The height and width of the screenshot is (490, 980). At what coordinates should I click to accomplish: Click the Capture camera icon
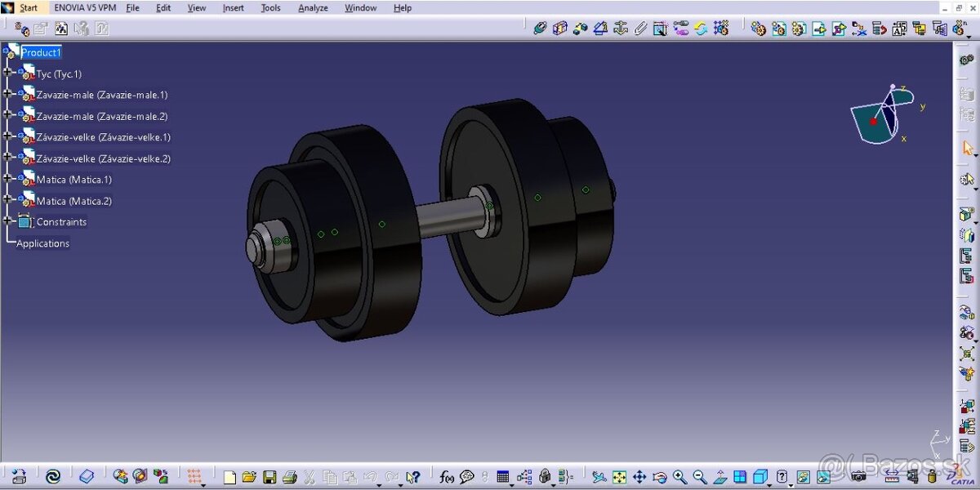[x=858, y=477]
